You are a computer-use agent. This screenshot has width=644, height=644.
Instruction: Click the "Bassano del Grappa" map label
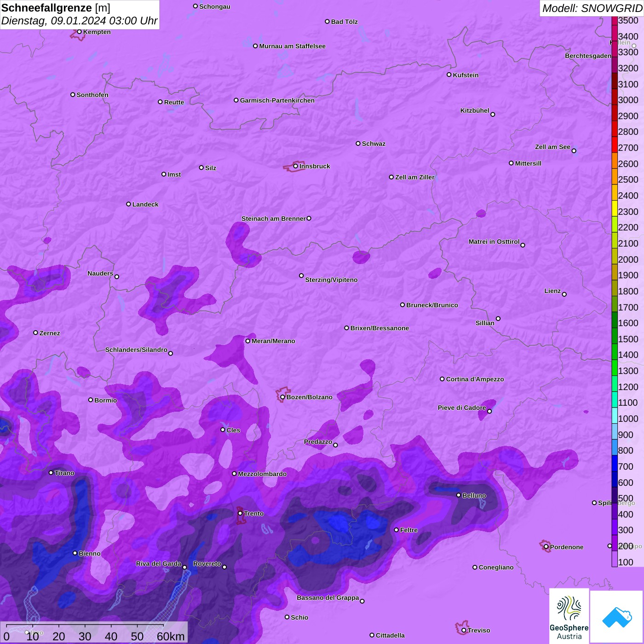pyautogui.click(x=328, y=598)
